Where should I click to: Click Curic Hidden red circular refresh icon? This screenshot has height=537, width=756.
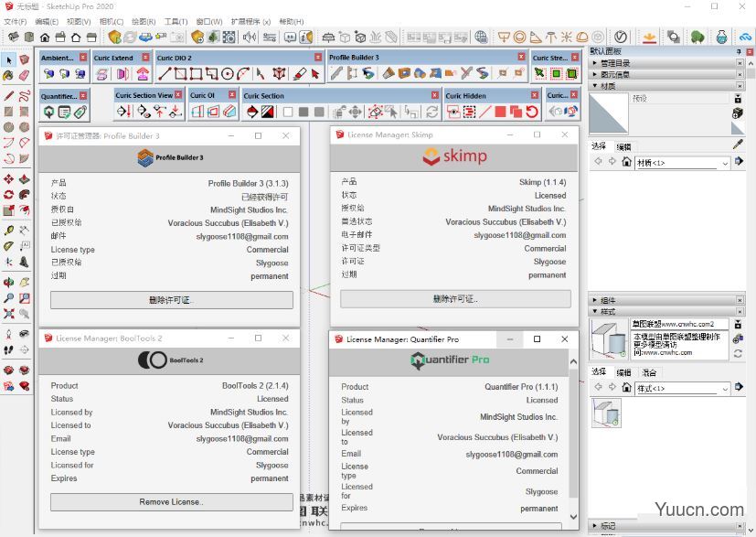(532, 112)
